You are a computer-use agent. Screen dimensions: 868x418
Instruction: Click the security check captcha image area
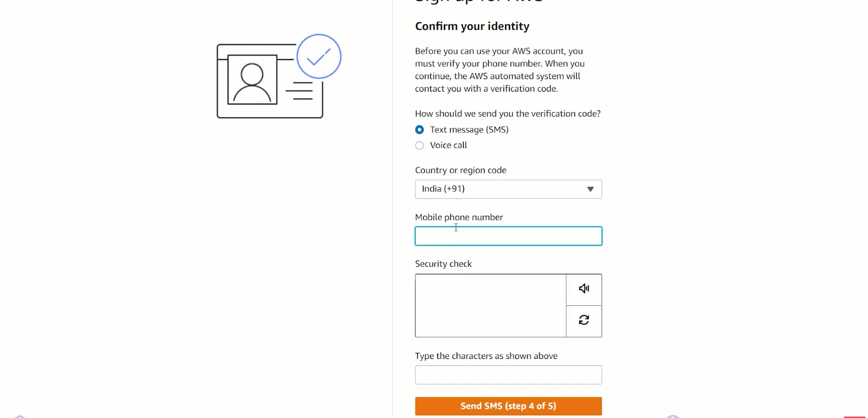click(491, 306)
